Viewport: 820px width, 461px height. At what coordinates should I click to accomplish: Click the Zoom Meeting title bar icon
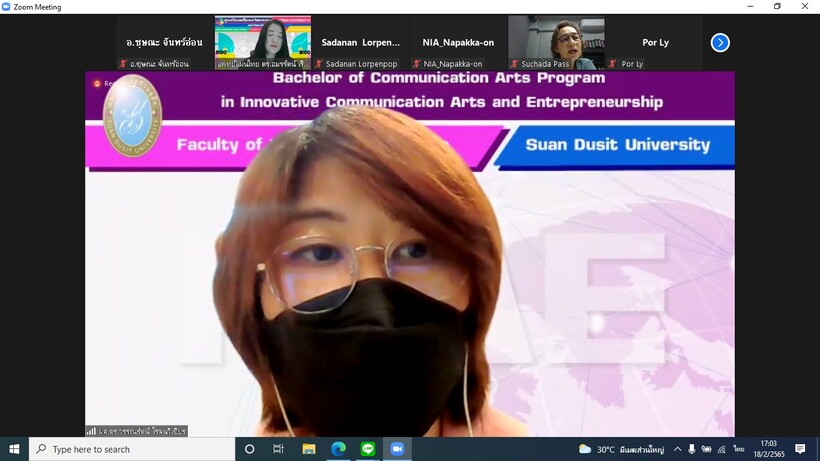(x=6, y=7)
